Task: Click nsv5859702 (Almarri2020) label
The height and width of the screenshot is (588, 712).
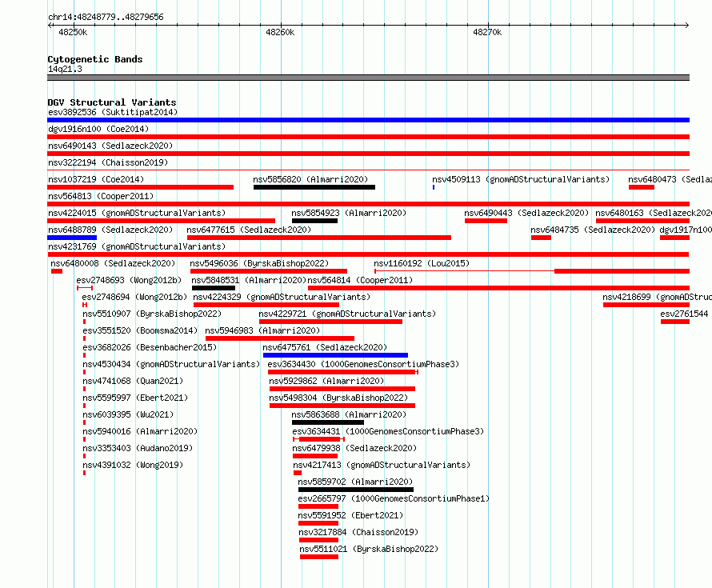Action: pyautogui.click(x=355, y=482)
